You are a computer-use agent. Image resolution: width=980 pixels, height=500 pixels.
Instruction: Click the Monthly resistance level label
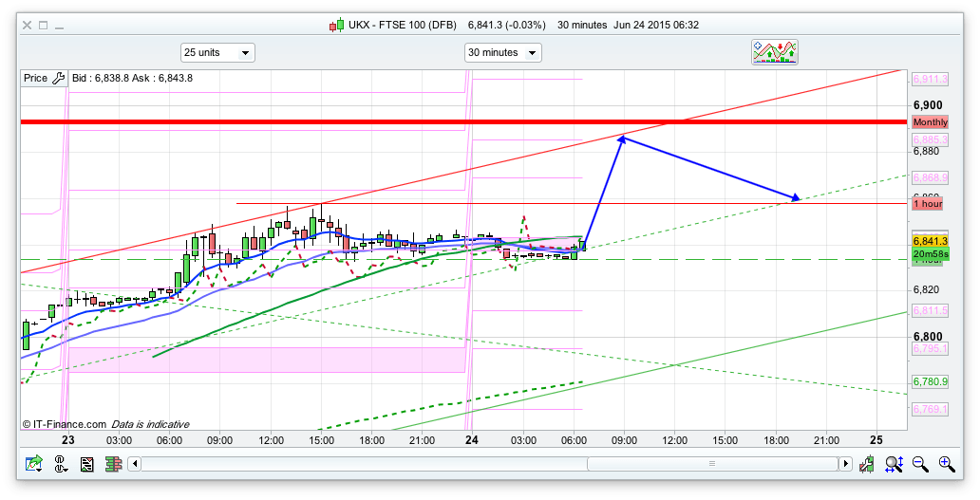click(930, 122)
